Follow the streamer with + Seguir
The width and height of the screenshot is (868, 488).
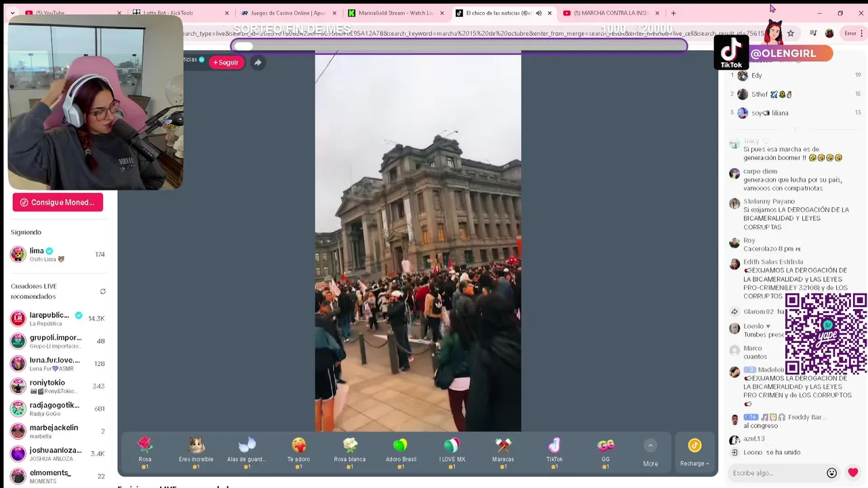(x=226, y=62)
